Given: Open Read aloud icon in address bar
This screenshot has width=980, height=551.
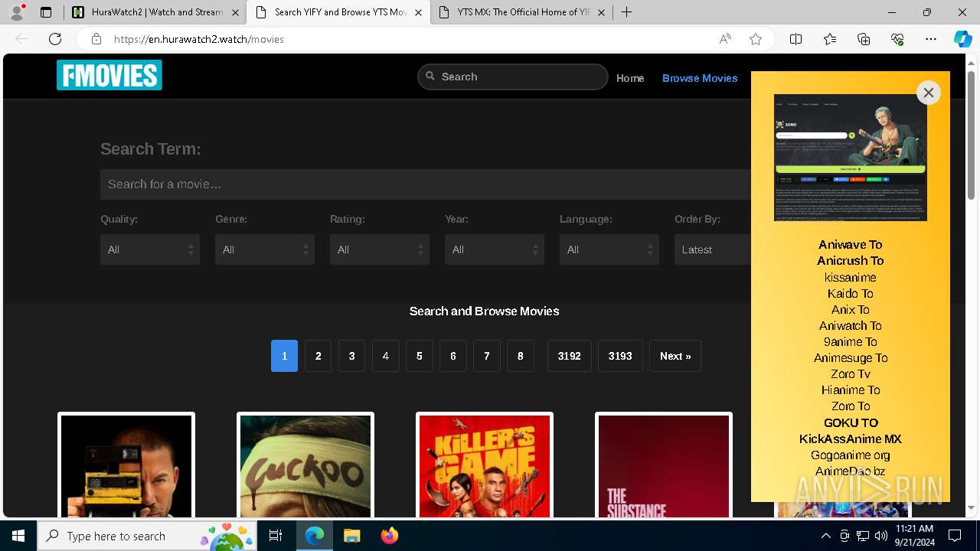Looking at the screenshot, I should (725, 39).
